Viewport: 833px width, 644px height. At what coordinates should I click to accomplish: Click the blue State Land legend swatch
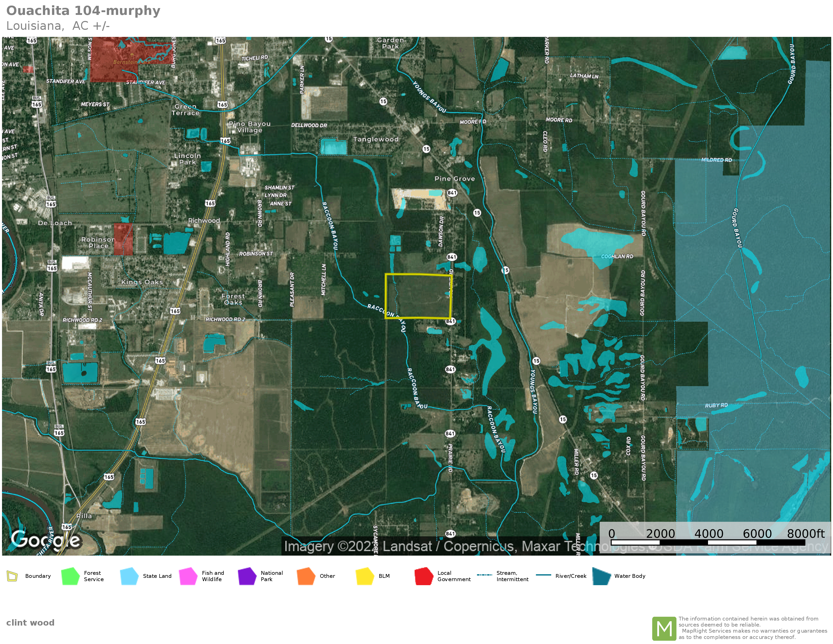pyautogui.click(x=129, y=576)
